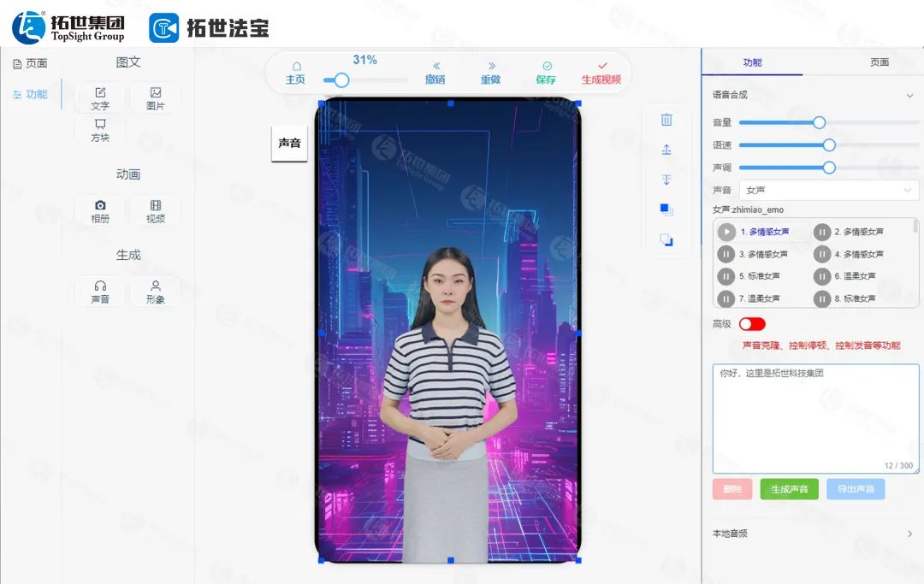Click the 导出声音 export voice button

pos(856,489)
